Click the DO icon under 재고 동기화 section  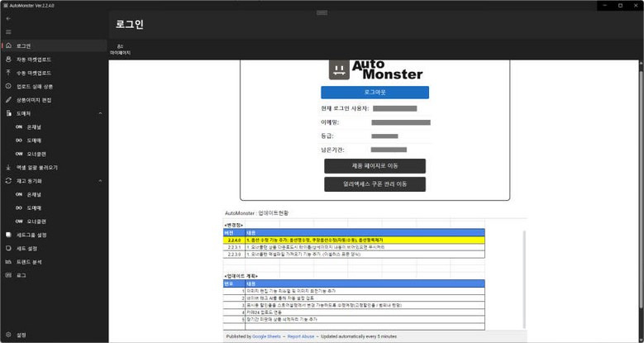click(19, 207)
